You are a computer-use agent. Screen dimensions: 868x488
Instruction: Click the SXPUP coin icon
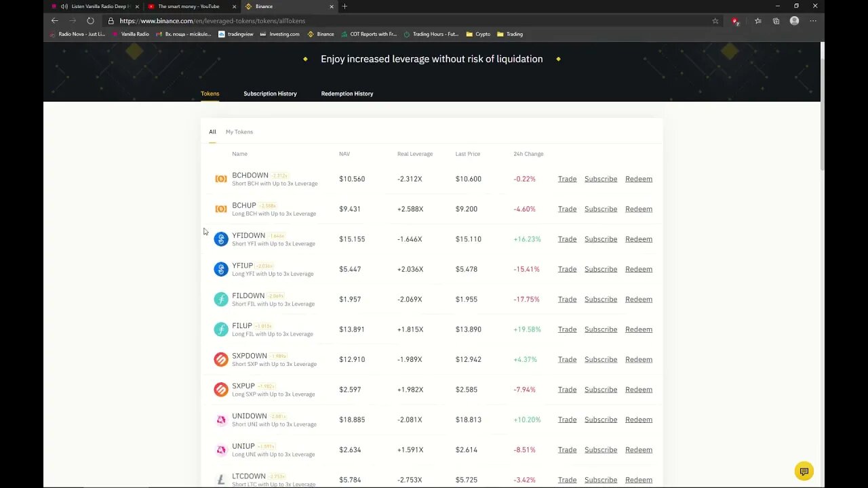tap(221, 389)
